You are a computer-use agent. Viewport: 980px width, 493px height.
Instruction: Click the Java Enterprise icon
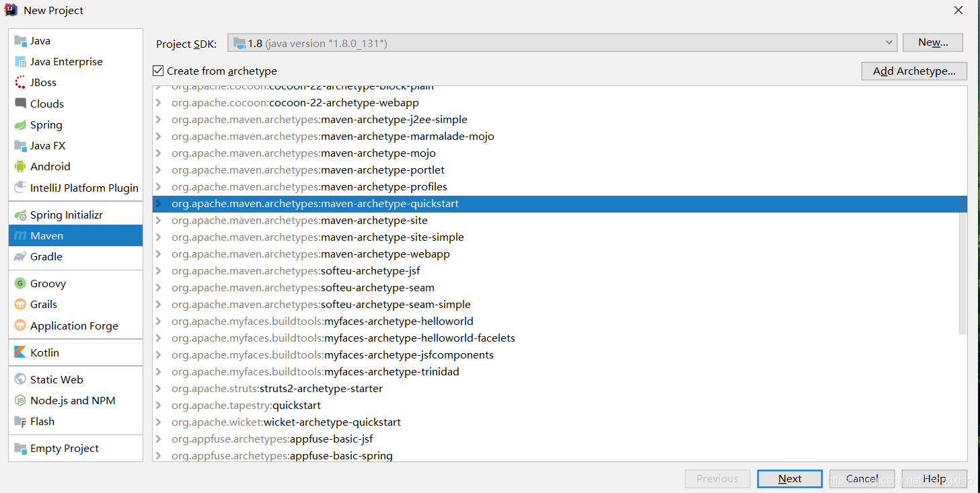[x=20, y=61]
